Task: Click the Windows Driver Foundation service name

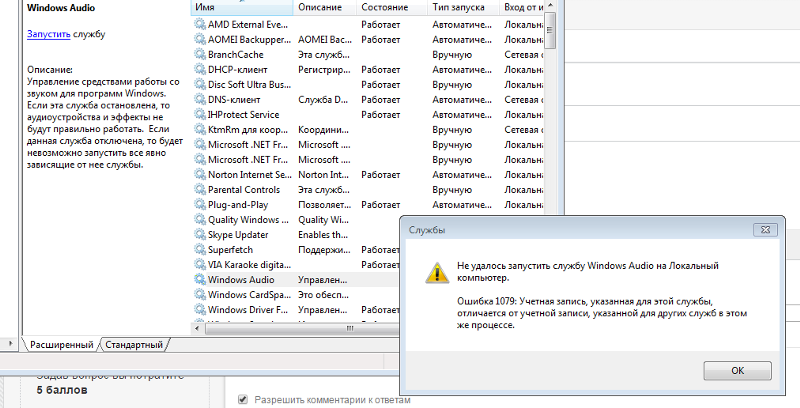Action: (247, 310)
